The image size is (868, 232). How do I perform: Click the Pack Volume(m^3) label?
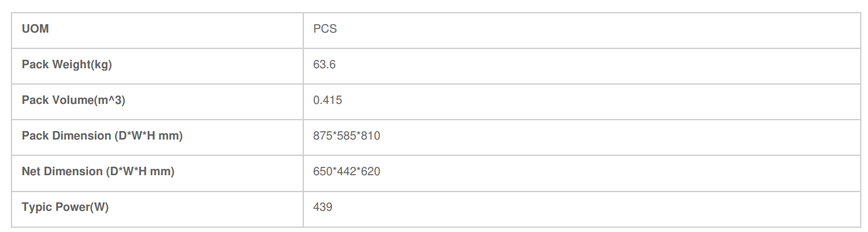click(73, 100)
